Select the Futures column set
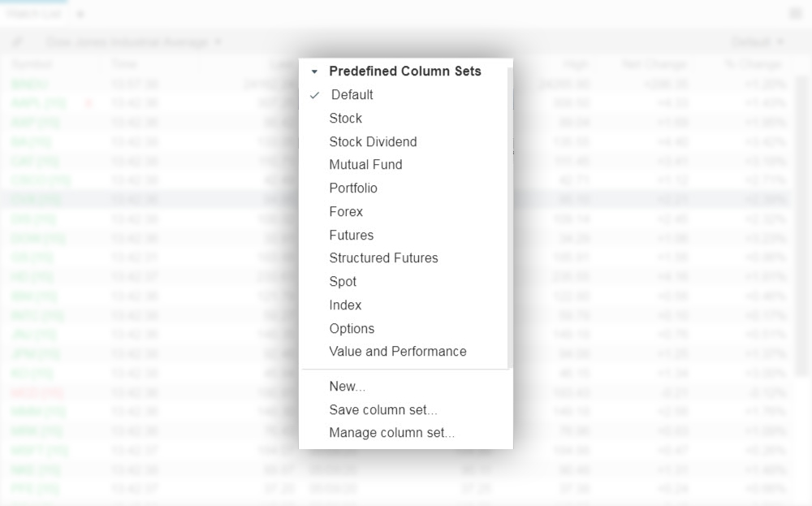812x506 pixels. (351, 235)
